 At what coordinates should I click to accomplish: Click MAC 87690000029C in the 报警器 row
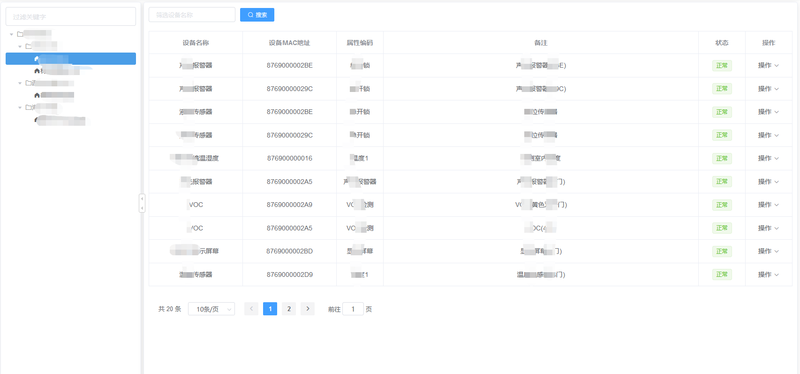pyautogui.click(x=289, y=89)
